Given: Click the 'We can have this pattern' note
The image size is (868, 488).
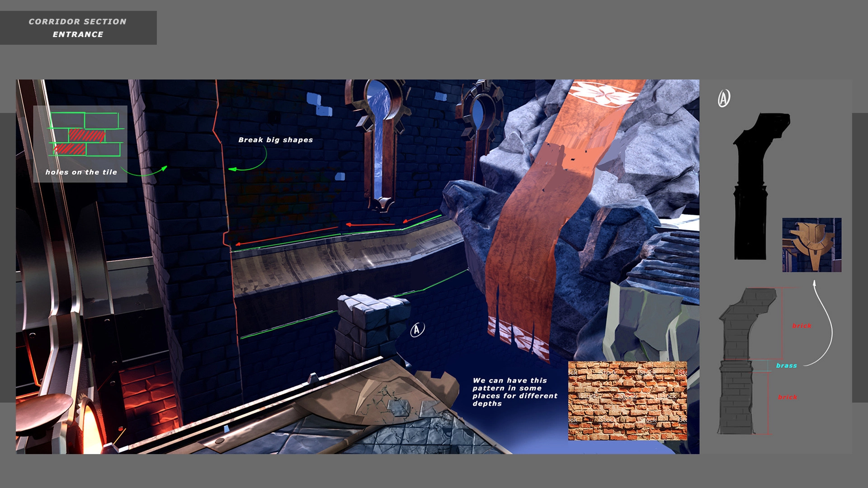Looking at the screenshot, I should click(x=514, y=392).
